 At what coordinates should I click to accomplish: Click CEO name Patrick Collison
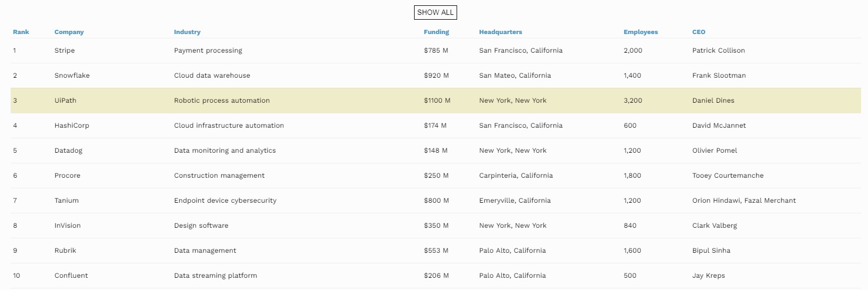pyautogui.click(x=719, y=51)
